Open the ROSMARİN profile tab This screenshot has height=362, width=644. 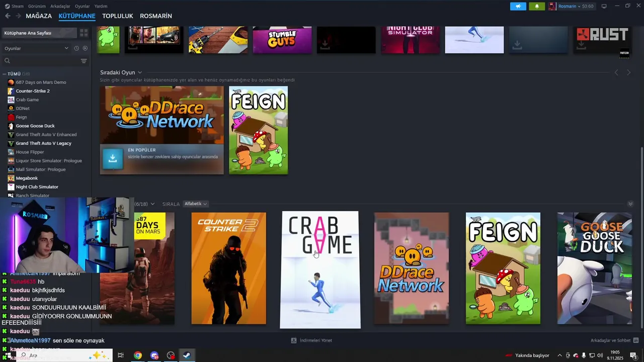pos(156,16)
